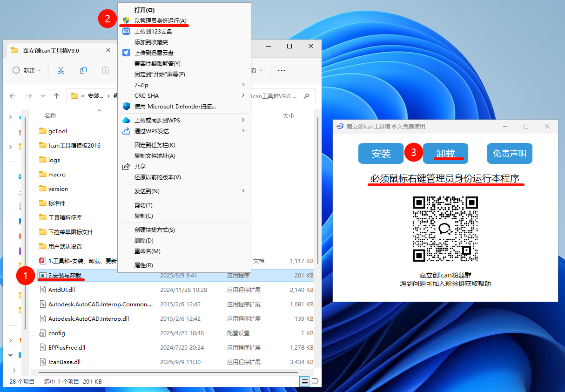
Task: Switch to details view icon in status bar
Action: click(304, 381)
